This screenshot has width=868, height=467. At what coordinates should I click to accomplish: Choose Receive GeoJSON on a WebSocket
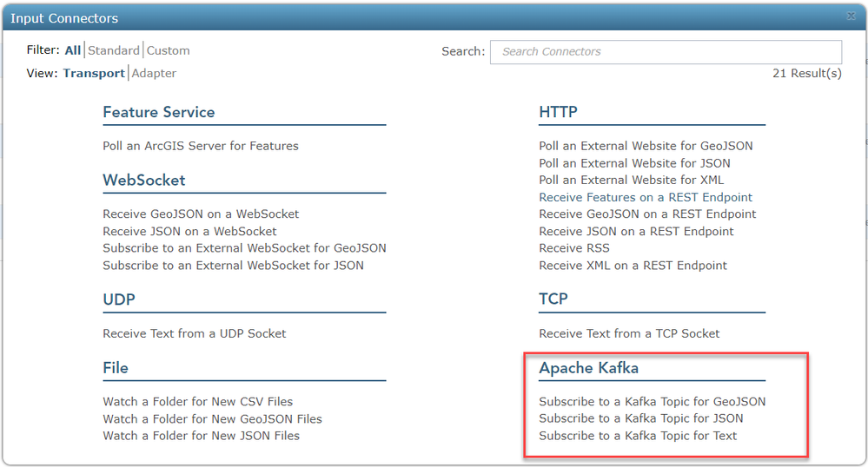[x=201, y=214]
